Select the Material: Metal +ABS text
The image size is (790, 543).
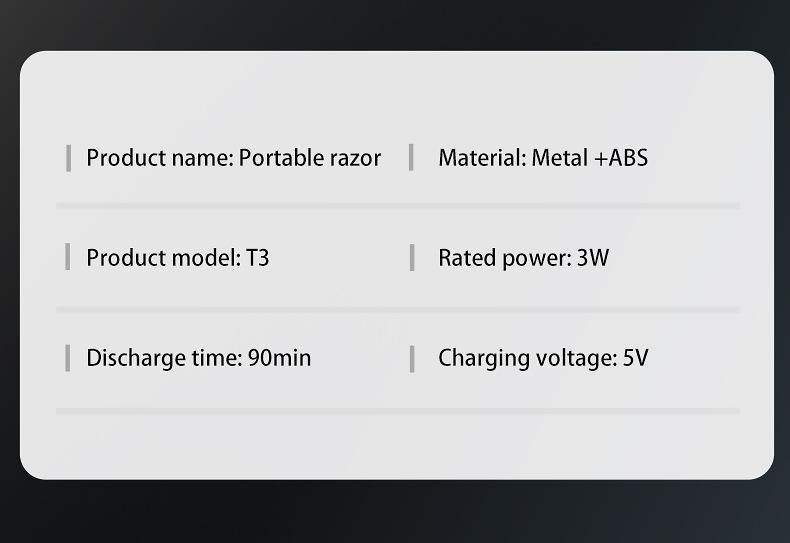tap(543, 158)
